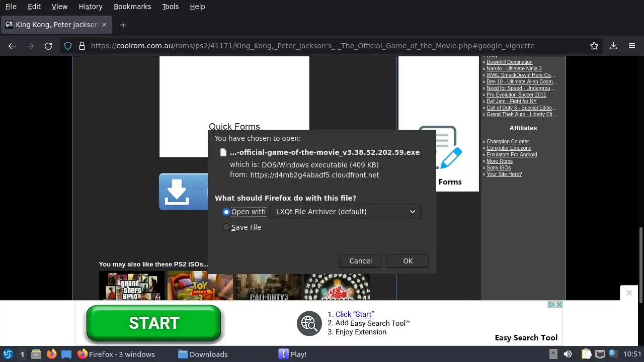Click the padlock site security icon

pos(82,46)
